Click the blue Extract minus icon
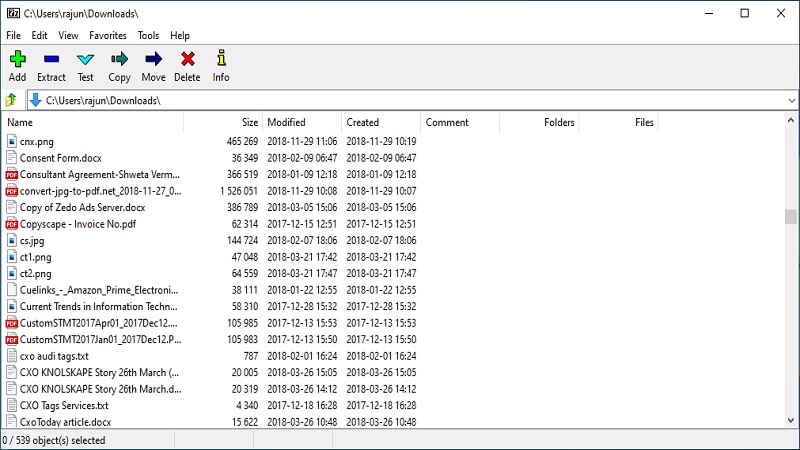The image size is (800, 450). [51, 59]
